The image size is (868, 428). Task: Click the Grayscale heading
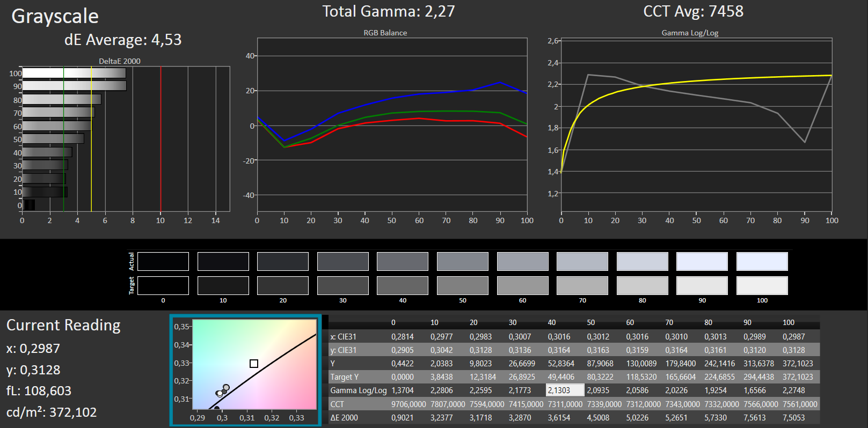click(x=55, y=16)
